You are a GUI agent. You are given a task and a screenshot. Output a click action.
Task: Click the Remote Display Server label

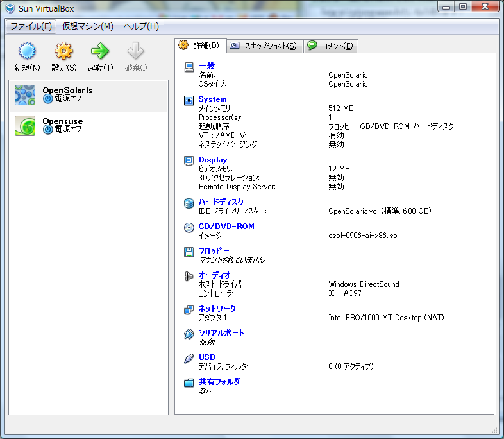(237, 187)
